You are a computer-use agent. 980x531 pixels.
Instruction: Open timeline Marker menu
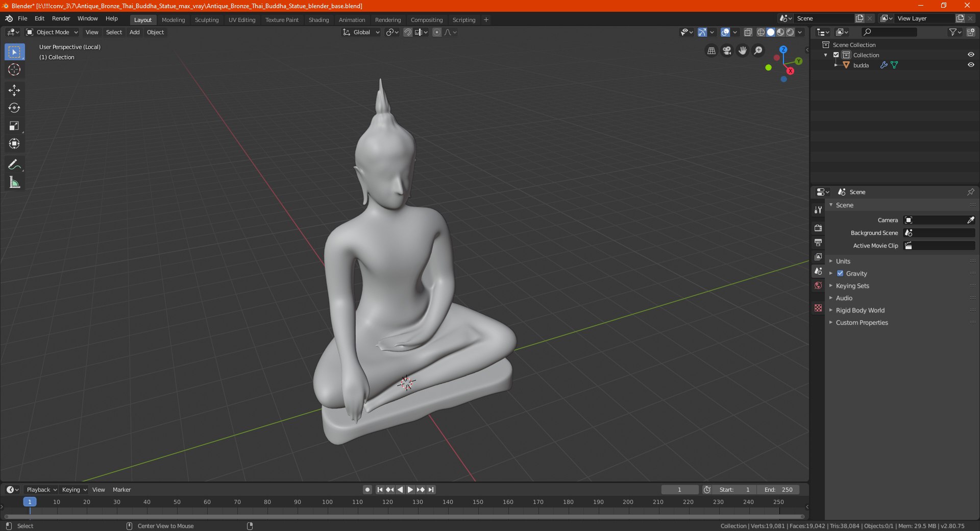(121, 490)
